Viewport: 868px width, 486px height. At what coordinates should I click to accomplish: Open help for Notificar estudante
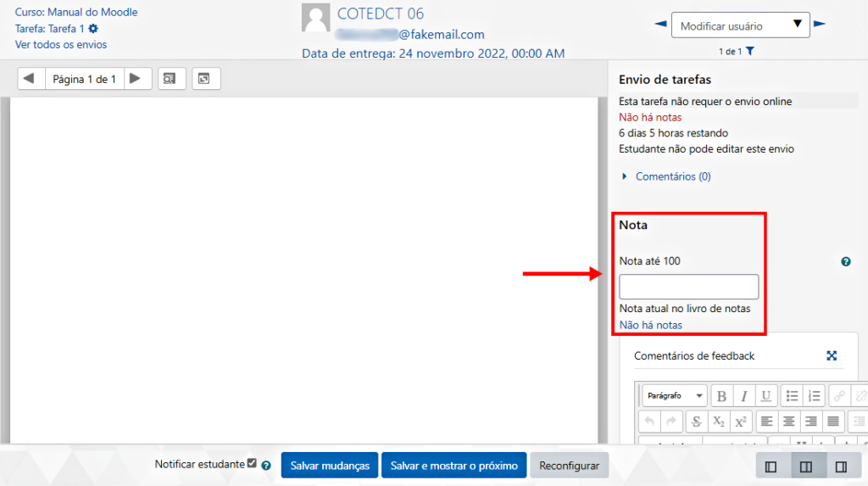coord(266,466)
